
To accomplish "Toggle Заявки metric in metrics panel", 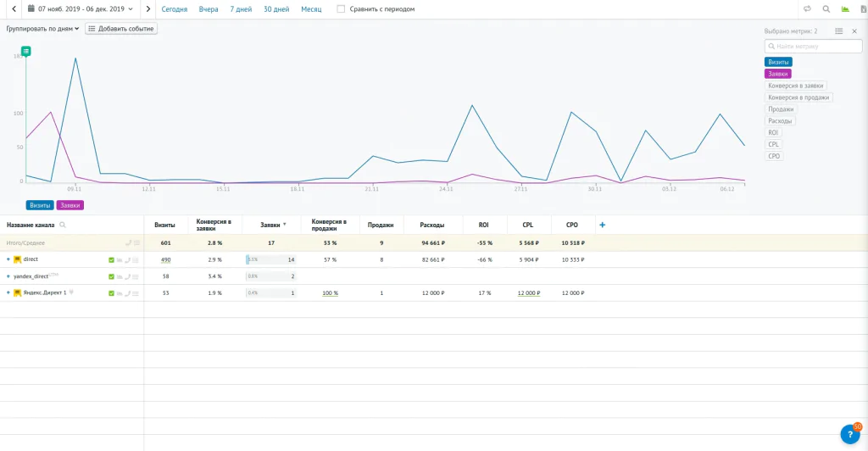I will tap(778, 74).
